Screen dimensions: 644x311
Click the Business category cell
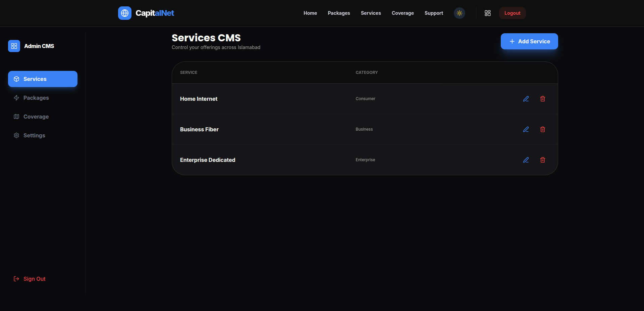tap(364, 129)
